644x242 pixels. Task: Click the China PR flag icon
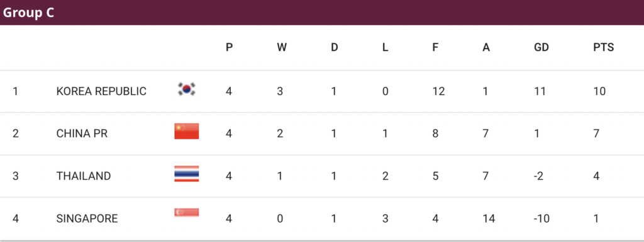click(186, 131)
